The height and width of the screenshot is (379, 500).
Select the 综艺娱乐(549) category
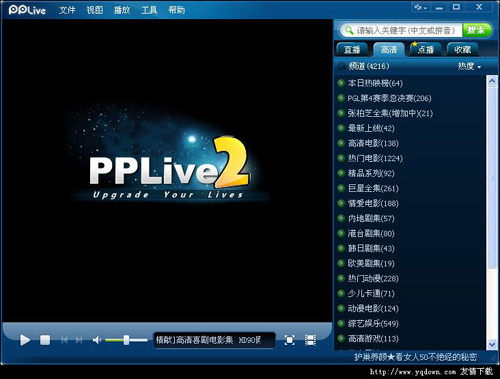click(x=373, y=323)
